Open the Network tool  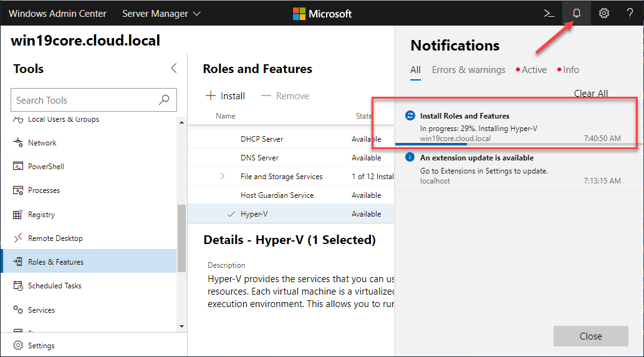tap(42, 143)
